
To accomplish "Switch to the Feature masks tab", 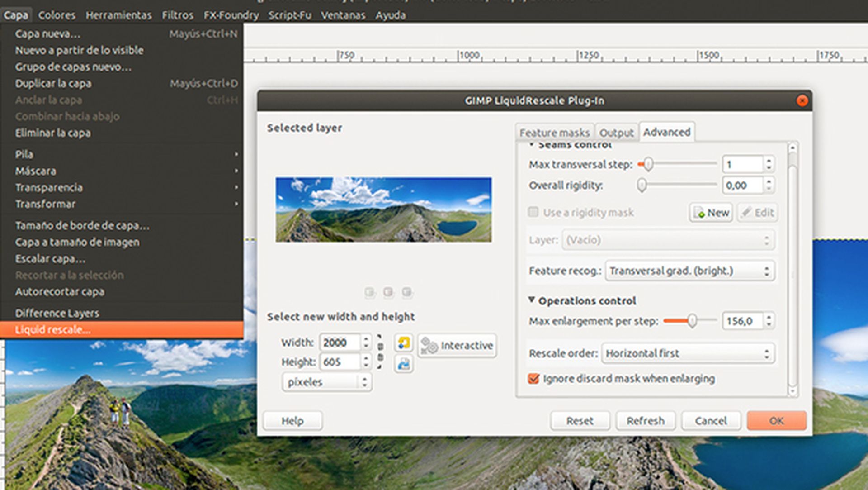I will 555,132.
